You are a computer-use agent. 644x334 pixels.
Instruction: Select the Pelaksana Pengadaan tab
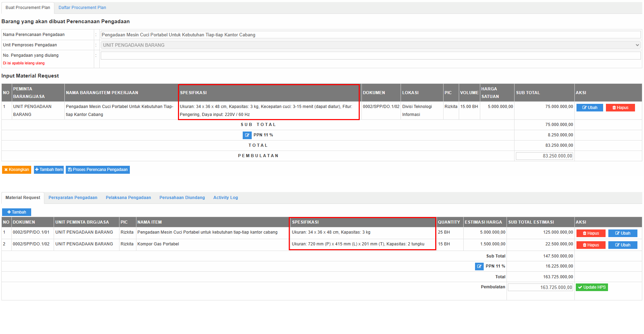(128, 198)
